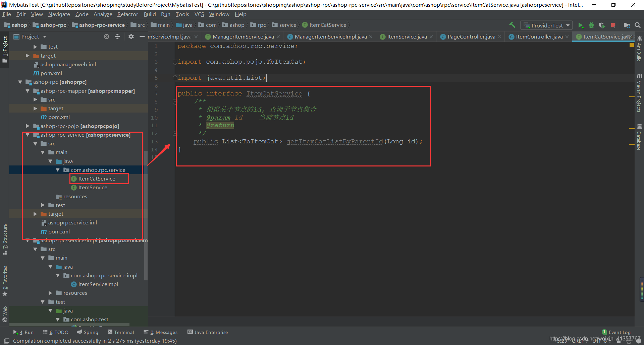
Task: Open the 2: Favorites sidebar tab
Action: point(5,281)
